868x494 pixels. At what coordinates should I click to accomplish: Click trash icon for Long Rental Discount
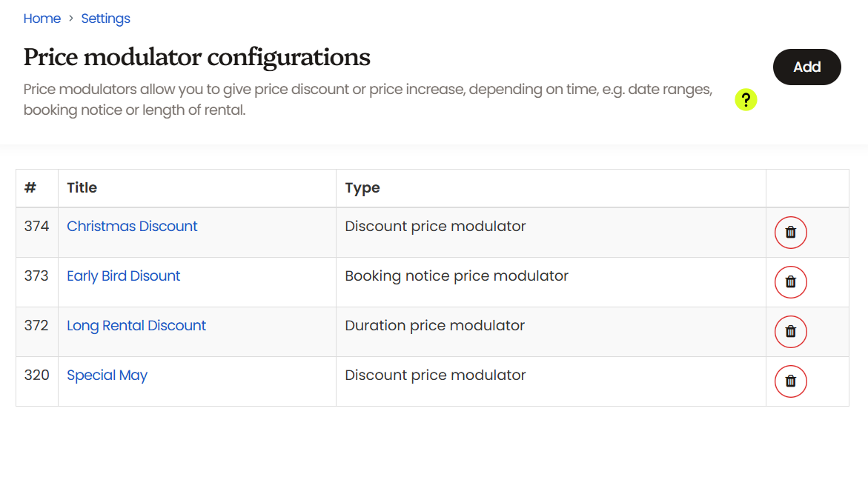coord(790,332)
